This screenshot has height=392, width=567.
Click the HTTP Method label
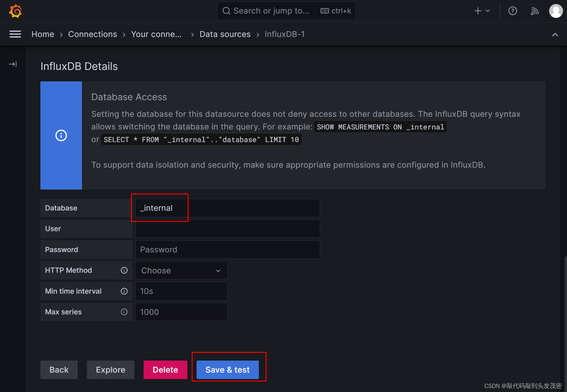(68, 270)
